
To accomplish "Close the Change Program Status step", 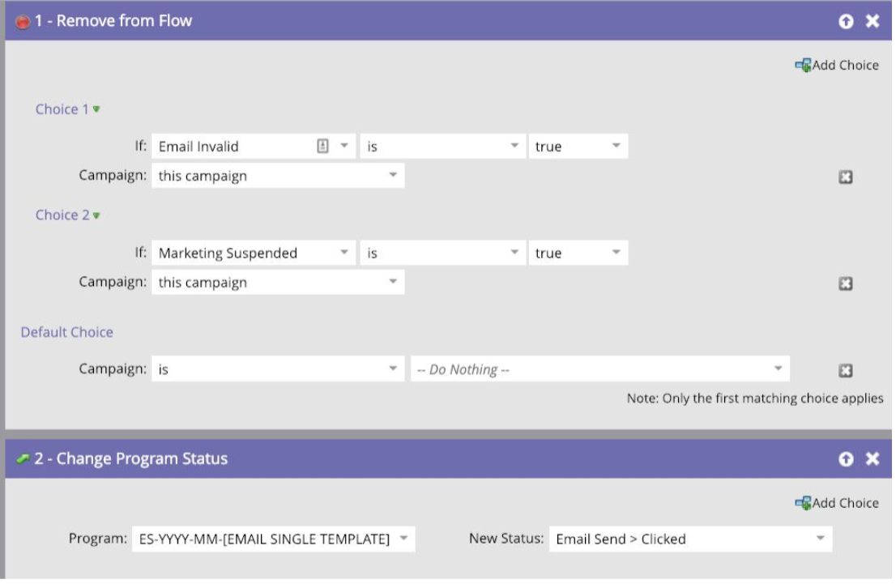I will click(873, 459).
